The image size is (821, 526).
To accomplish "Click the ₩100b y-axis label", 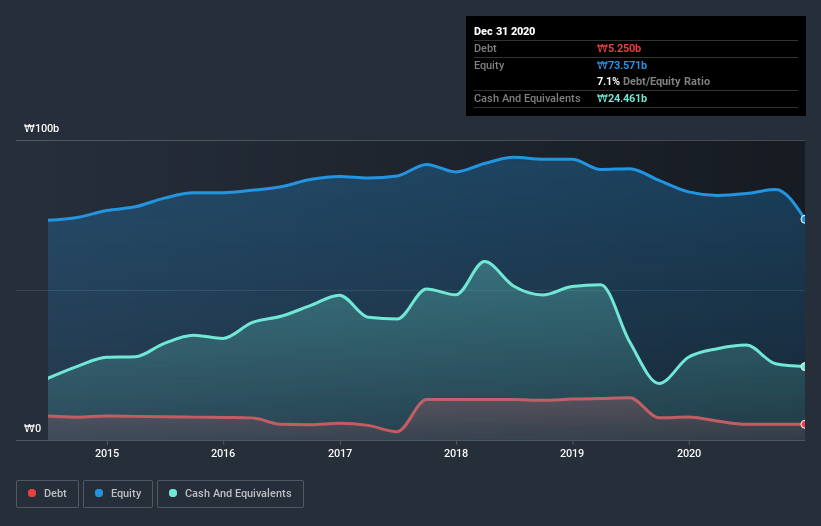I will [41, 128].
